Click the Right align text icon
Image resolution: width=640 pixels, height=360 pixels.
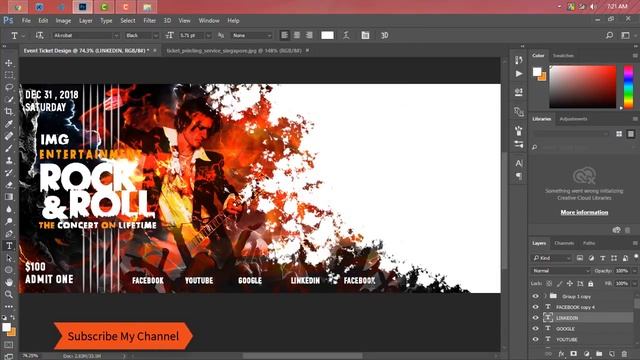[309, 36]
